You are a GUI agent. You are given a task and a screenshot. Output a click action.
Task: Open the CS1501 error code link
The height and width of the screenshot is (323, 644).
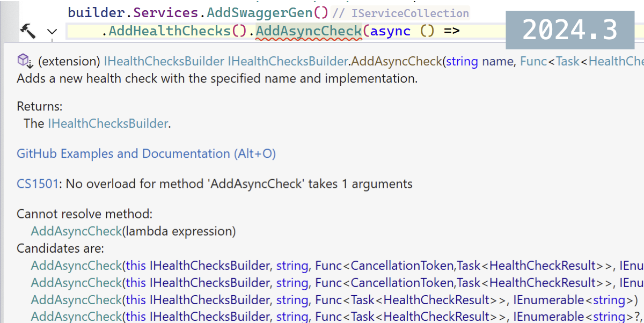click(x=37, y=184)
